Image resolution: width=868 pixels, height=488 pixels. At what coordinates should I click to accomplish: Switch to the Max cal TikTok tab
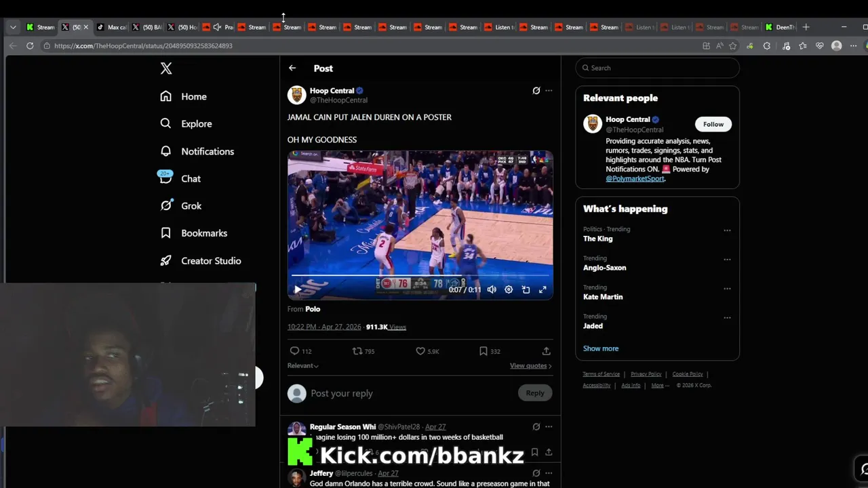[112, 27]
